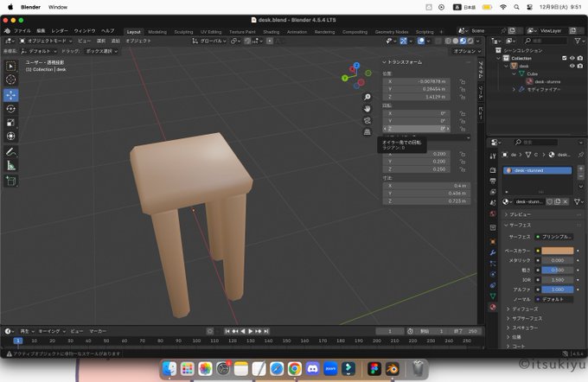
Task: Open the Material properties tab
Action: (493, 308)
